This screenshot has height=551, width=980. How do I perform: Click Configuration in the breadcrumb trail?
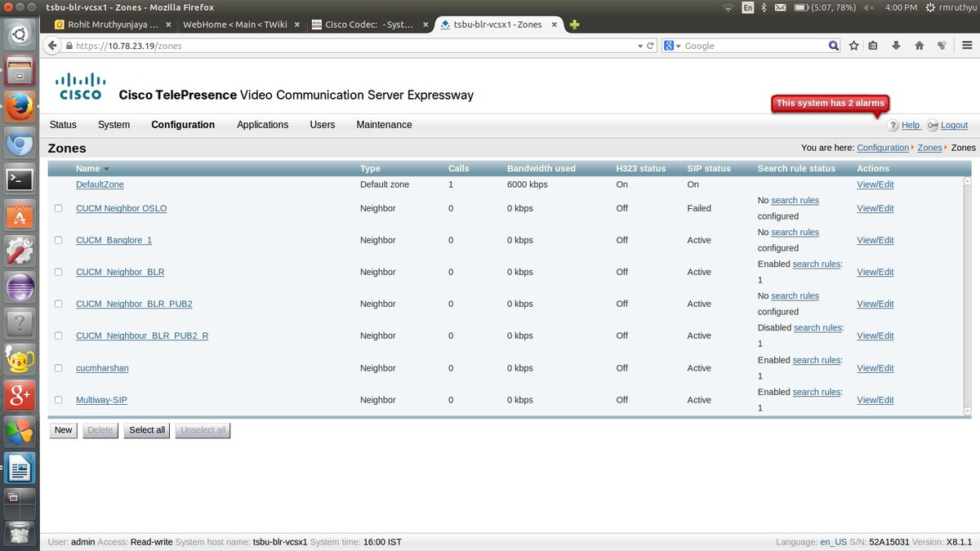[882, 148]
